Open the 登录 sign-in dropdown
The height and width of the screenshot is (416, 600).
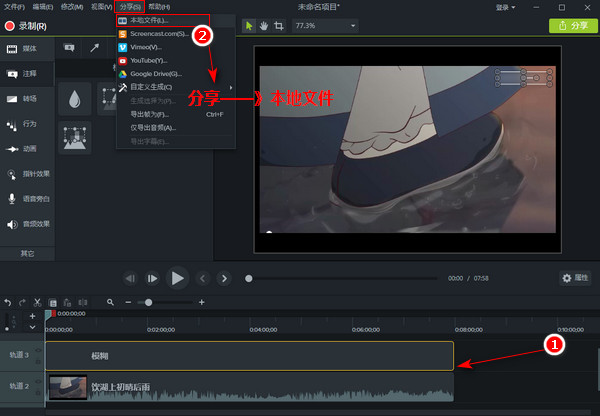coord(505,7)
